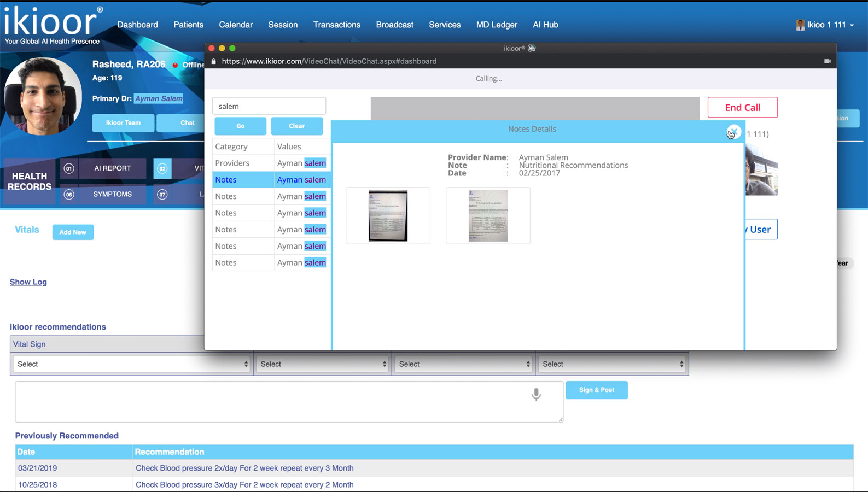Click the Add New vitals button

pyautogui.click(x=73, y=232)
